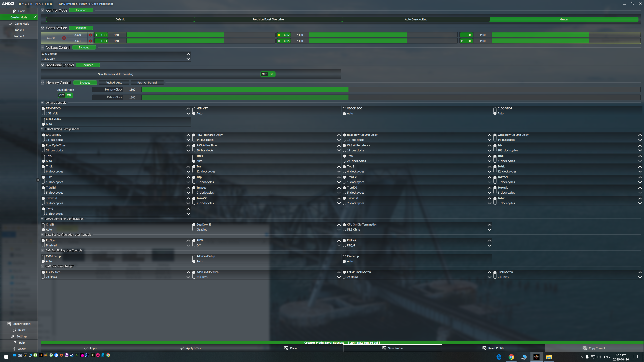Screen dimensions: 644x362
Task: Click the Help question mark icon
Action: (15, 343)
